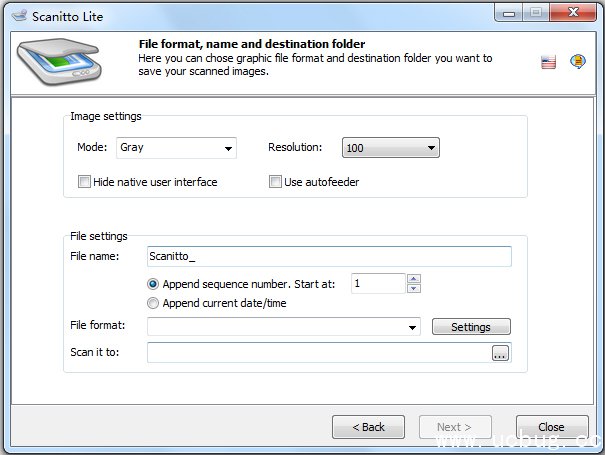The width and height of the screenshot is (605, 455).
Task: Decrease the sequence start number with down arrow
Action: 414,289
